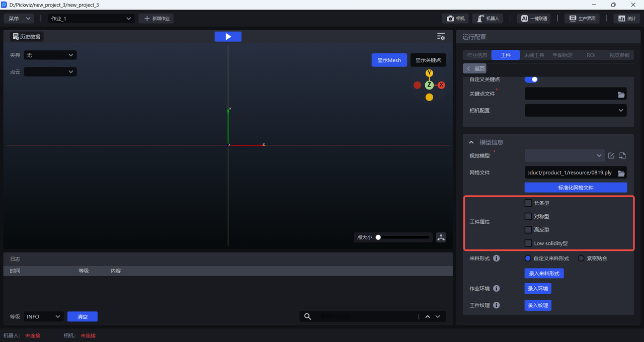Click the edit icon beside 视觉模型
The height and width of the screenshot is (342, 644).
pyautogui.click(x=611, y=156)
